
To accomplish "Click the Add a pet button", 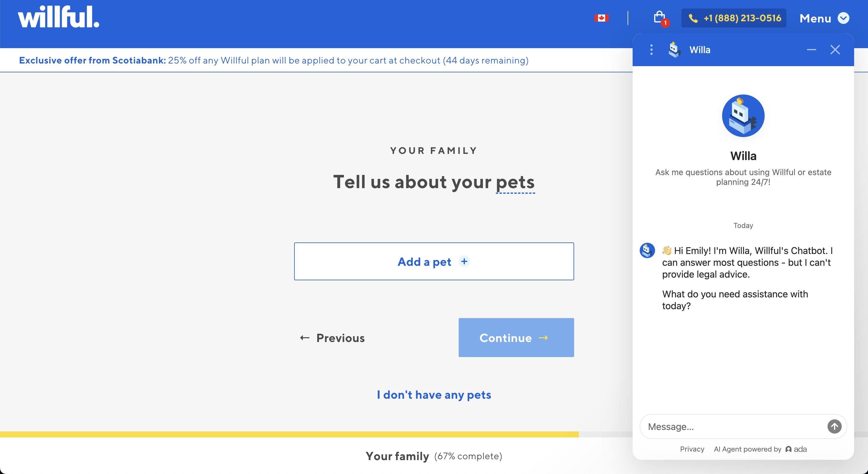I will (x=434, y=261).
